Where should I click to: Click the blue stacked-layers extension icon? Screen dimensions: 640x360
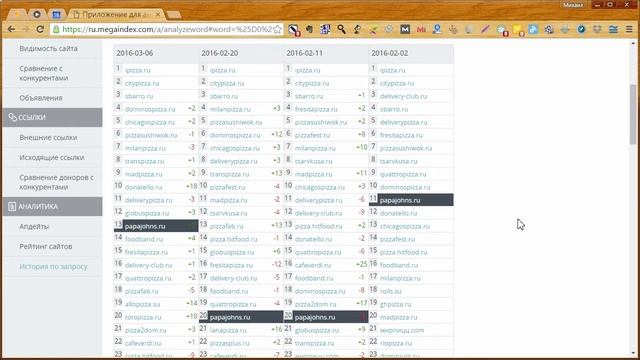613,29
